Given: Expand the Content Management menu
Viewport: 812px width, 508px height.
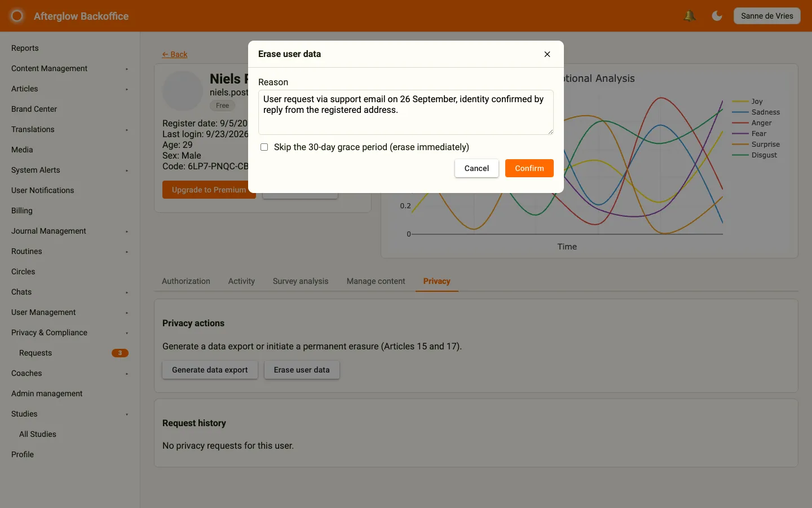Looking at the screenshot, I should point(70,68).
